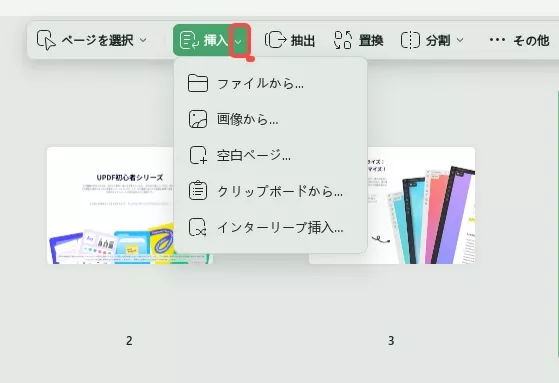Expand the 分割 dropdown chevron
This screenshot has height=383, width=559.
click(460, 40)
